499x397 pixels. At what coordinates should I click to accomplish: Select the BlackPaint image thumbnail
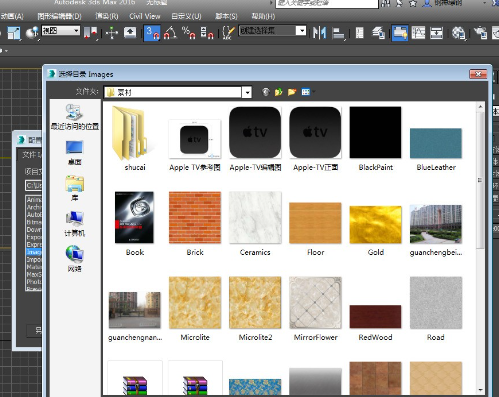[375, 139]
